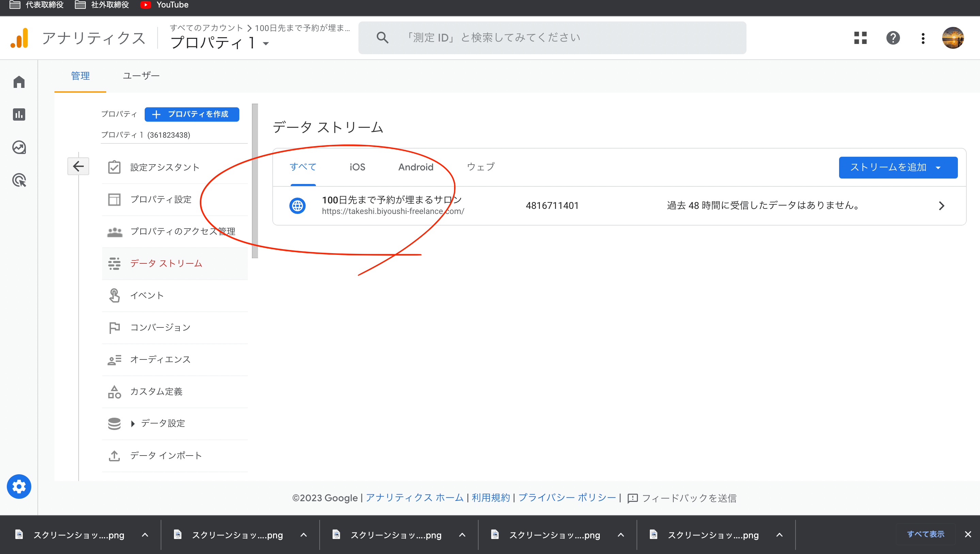The width and height of the screenshot is (980, 554).
Task: Open the プライバシー ポリシー link
Action: point(567,498)
